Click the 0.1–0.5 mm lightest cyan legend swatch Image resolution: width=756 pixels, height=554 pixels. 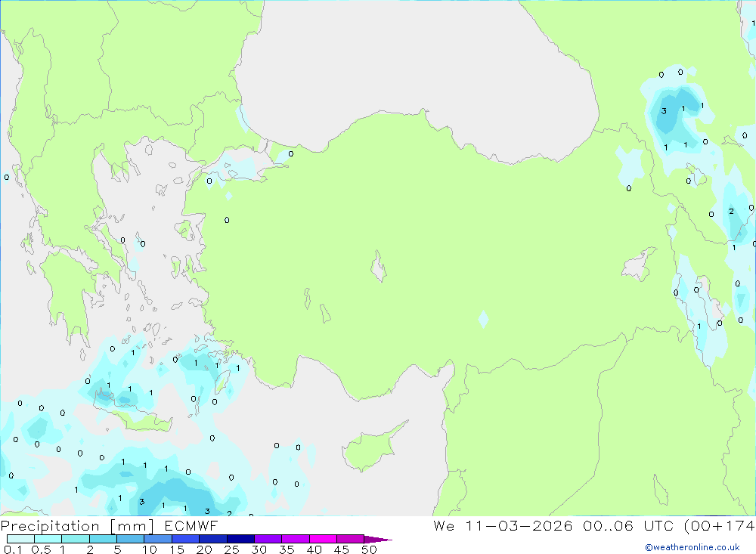pos(20,539)
